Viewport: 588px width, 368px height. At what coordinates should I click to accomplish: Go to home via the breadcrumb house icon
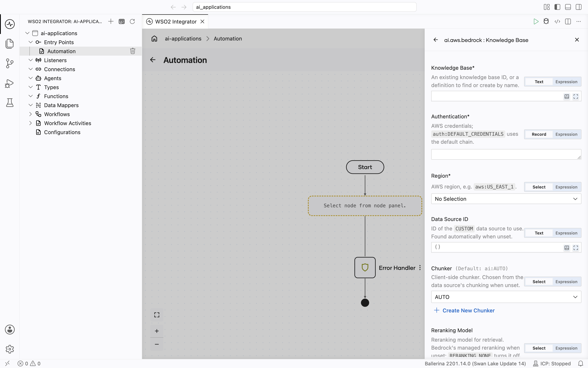[154, 39]
